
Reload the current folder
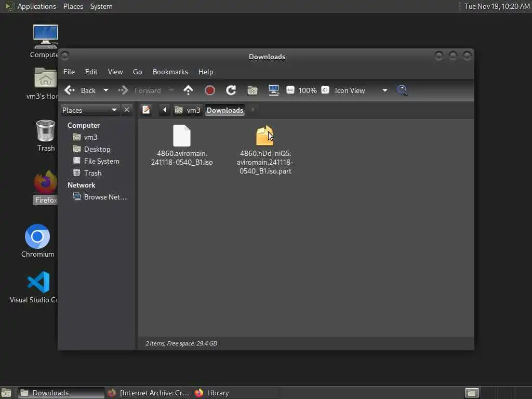(x=231, y=90)
